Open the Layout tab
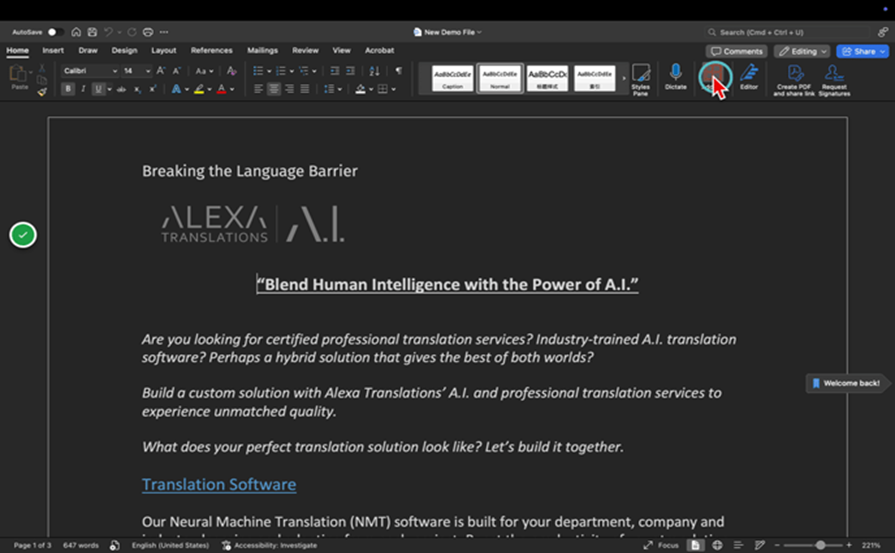This screenshot has width=895, height=553. [164, 50]
